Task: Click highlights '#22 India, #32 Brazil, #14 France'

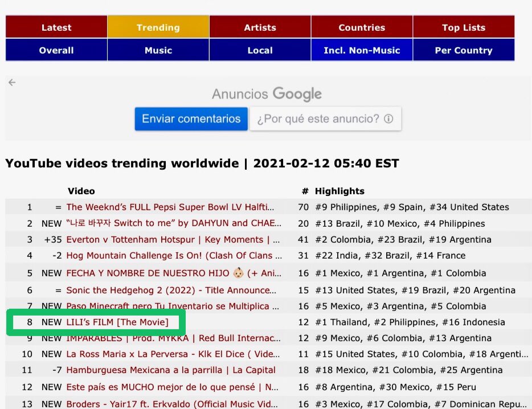Action: (390, 255)
